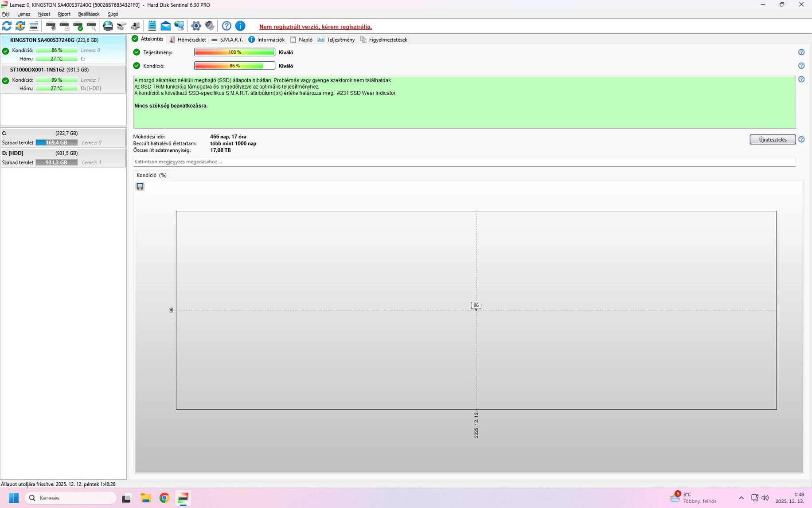Open the Riport menu
Image resolution: width=812 pixels, height=508 pixels.
coord(64,14)
